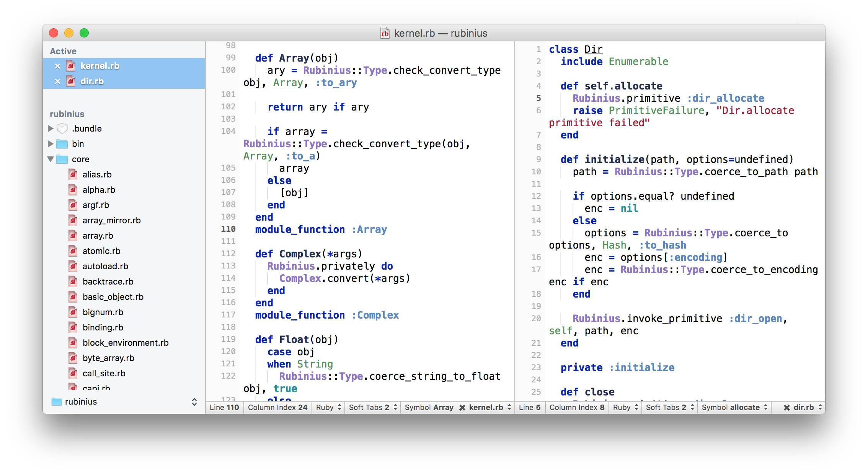Click the title bar rb document icon
868x475 pixels.
(x=385, y=33)
